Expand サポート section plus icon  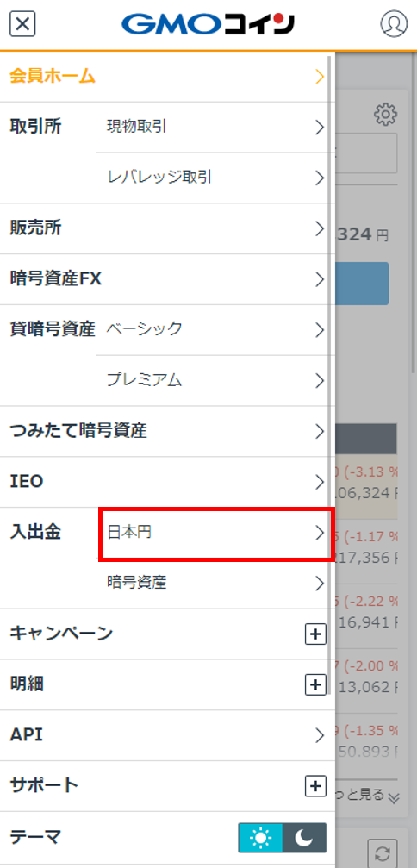tap(315, 786)
